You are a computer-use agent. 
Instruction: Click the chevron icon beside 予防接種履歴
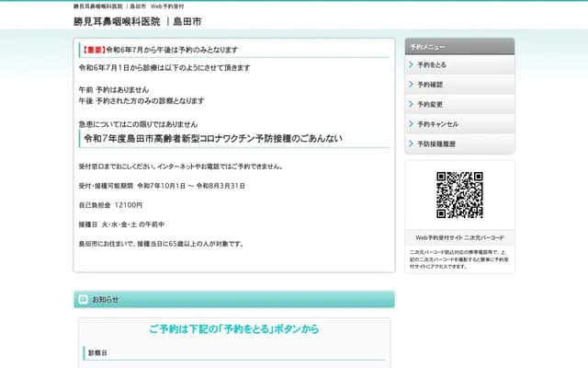pyautogui.click(x=410, y=144)
